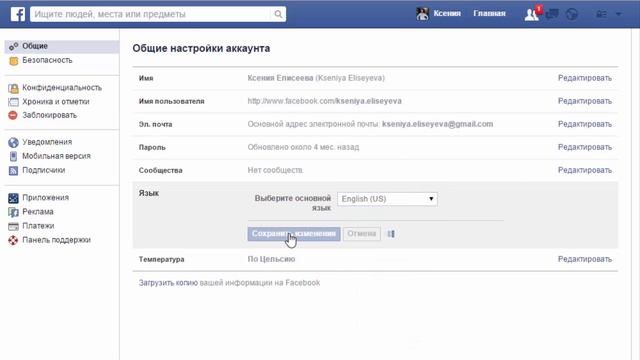The image size is (640, 360).
Task: Click Сохранить изменения button
Action: (294, 234)
